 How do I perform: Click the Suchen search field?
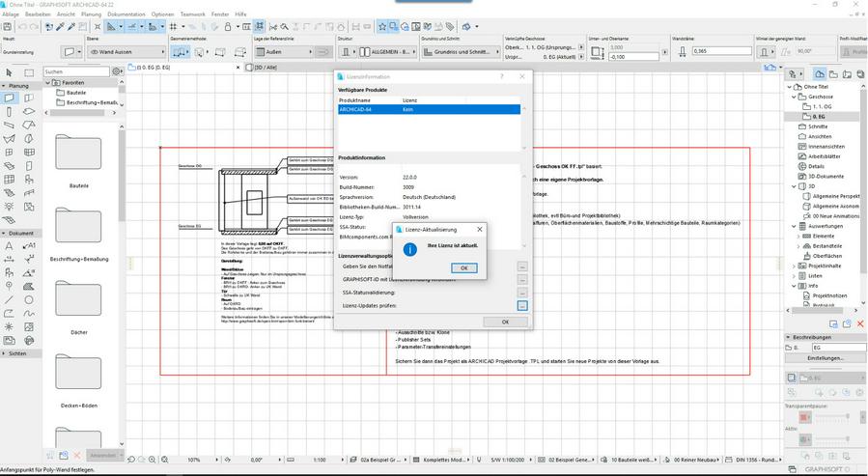point(76,71)
